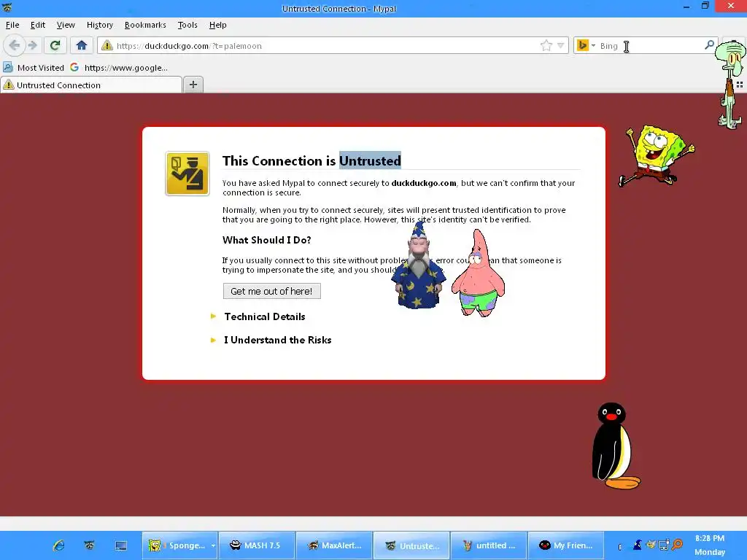Click the network monitor tray icon

(664, 544)
